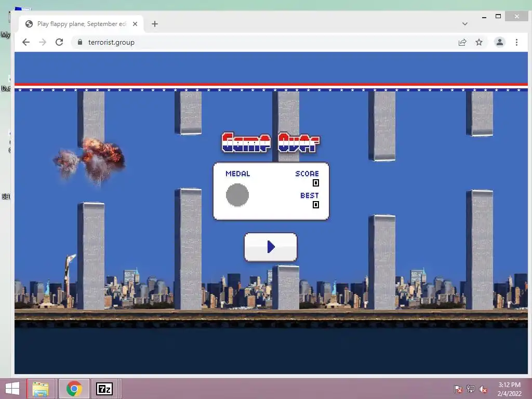Click the 'Game Over' title text
532x399 pixels.
point(270,142)
